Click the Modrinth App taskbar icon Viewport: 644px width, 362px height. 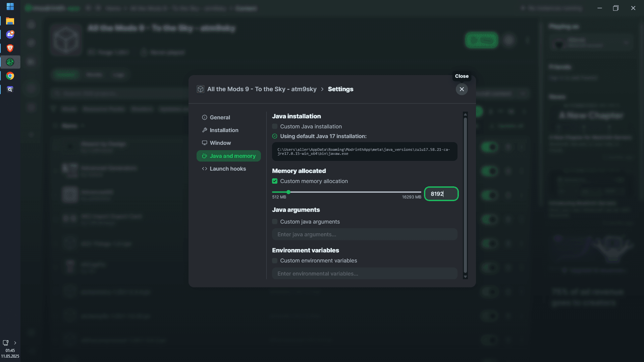click(x=10, y=62)
